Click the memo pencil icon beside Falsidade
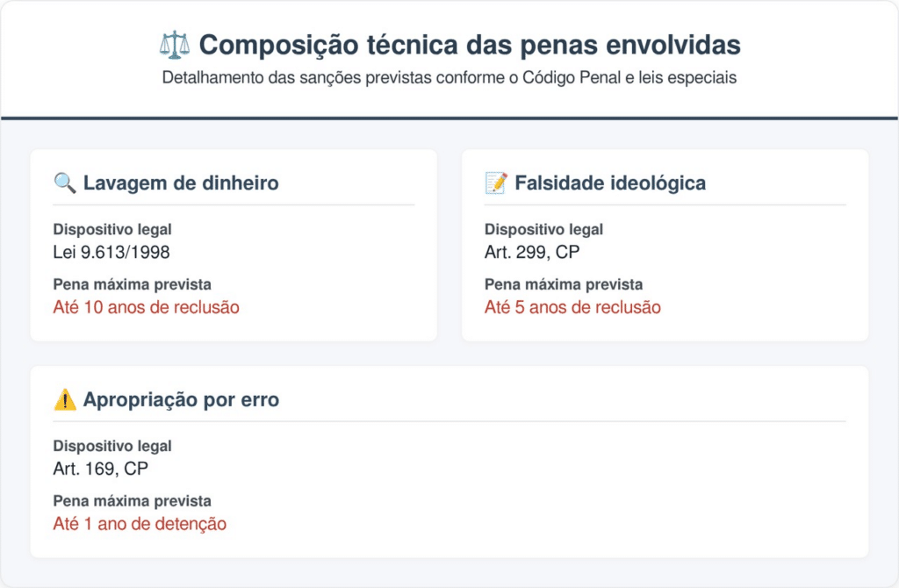 496,183
